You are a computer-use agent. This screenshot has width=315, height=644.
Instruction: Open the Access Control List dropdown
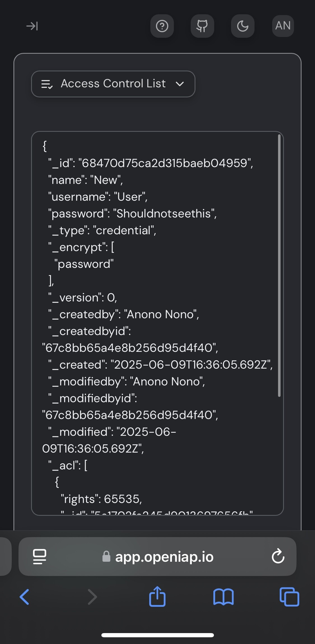(113, 84)
